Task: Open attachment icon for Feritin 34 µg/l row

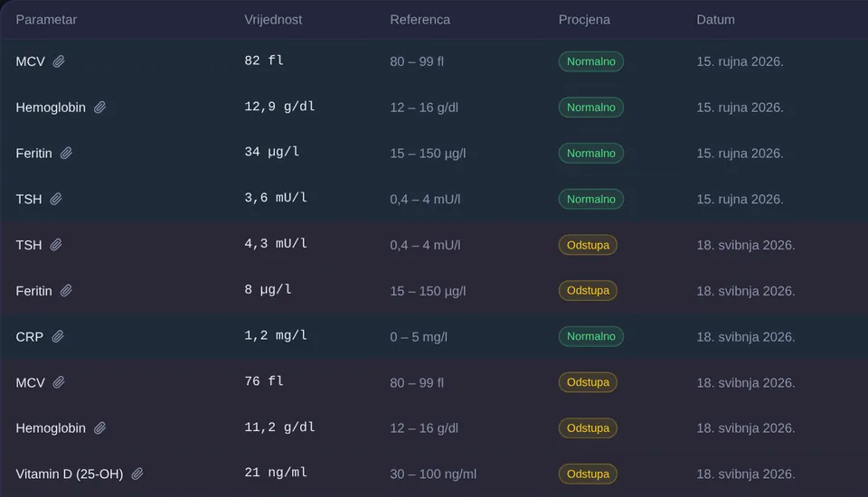Action: tap(66, 154)
